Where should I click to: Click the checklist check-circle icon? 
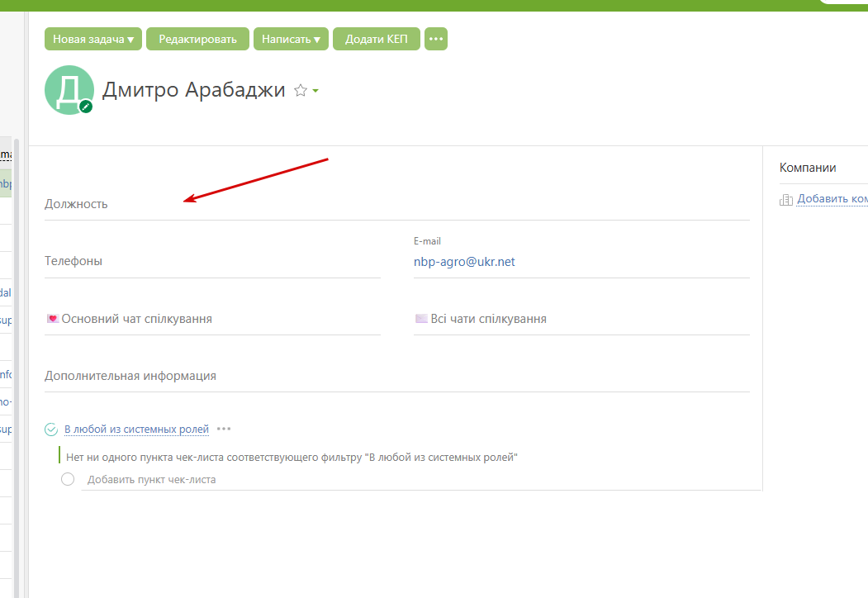(x=51, y=430)
